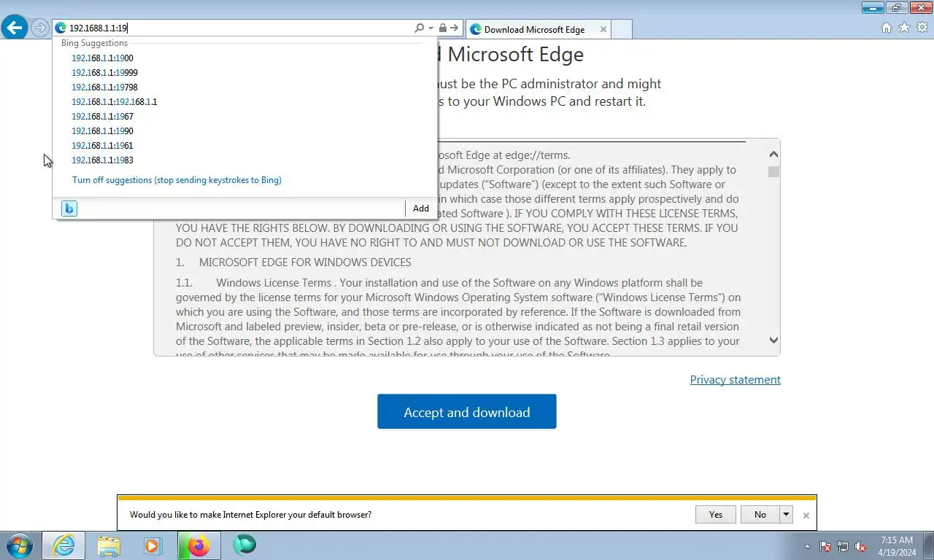Turn off Bing suggestions link
Image resolution: width=934 pixels, height=560 pixels.
coord(177,180)
